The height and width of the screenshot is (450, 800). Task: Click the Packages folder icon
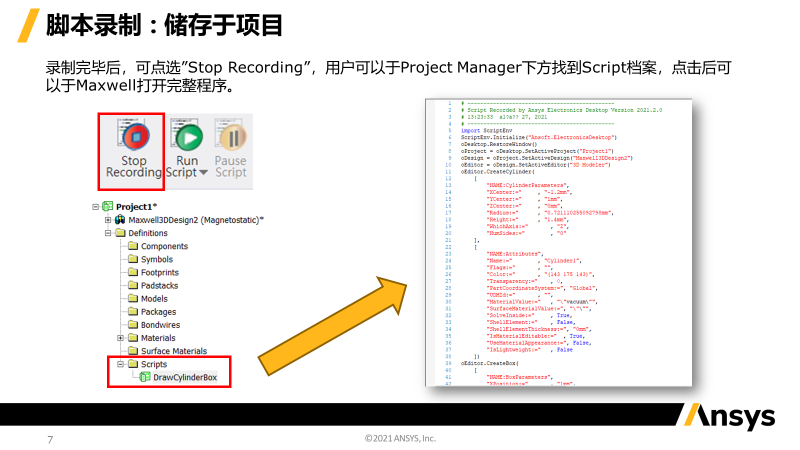pyautogui.click(x=133, y=311)
